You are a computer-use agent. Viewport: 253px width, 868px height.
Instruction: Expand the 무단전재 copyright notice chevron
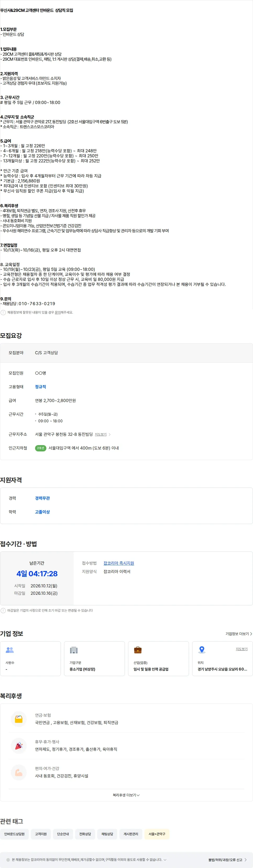(x=165, y=860)
